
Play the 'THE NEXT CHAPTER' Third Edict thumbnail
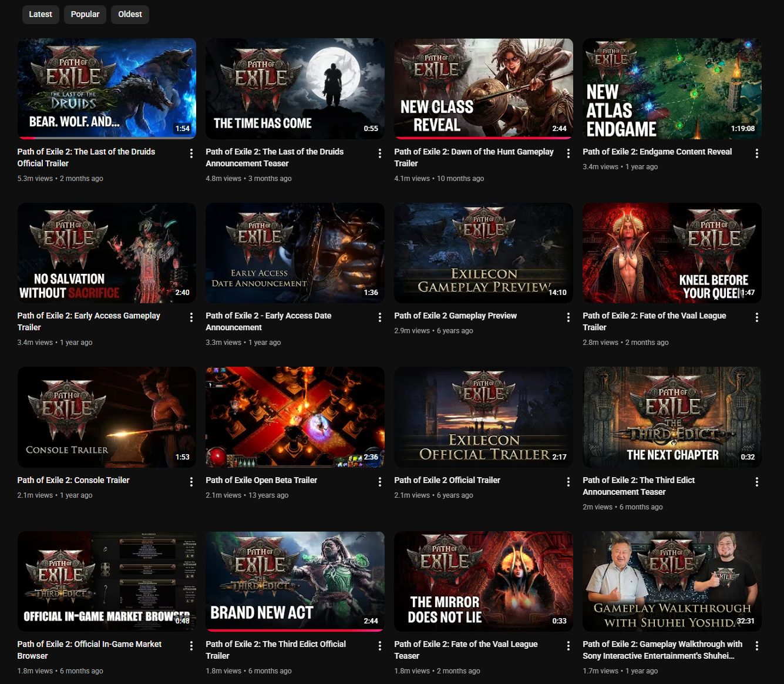click(x=672, y=417)
